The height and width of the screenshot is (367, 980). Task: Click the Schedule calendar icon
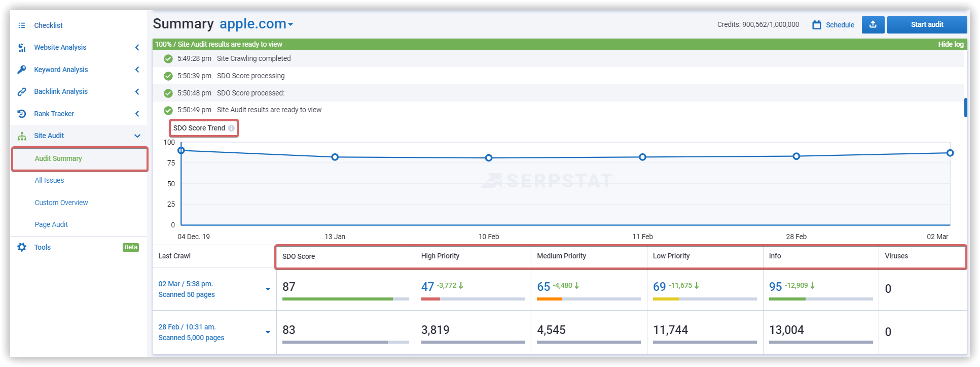[817, 25]
